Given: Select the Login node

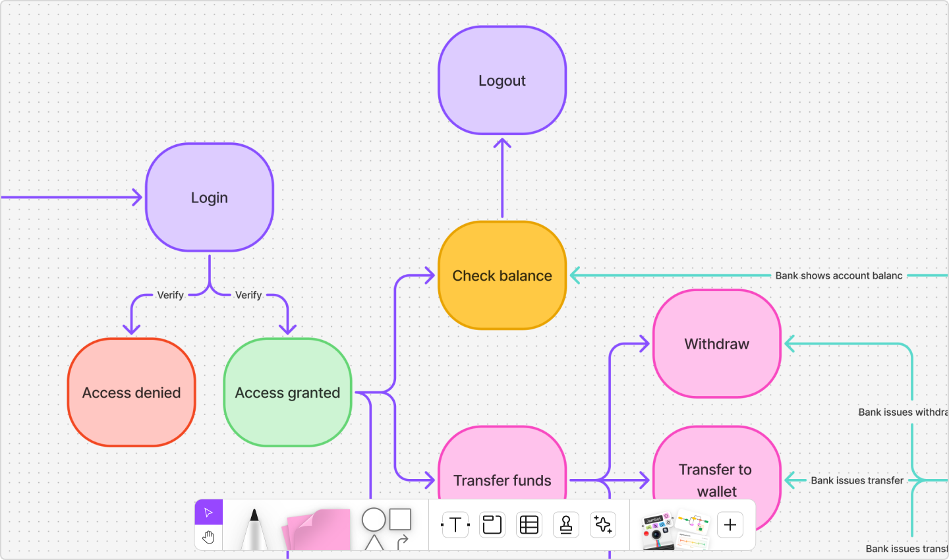Looking at the screenshot, I should (209, 197).
